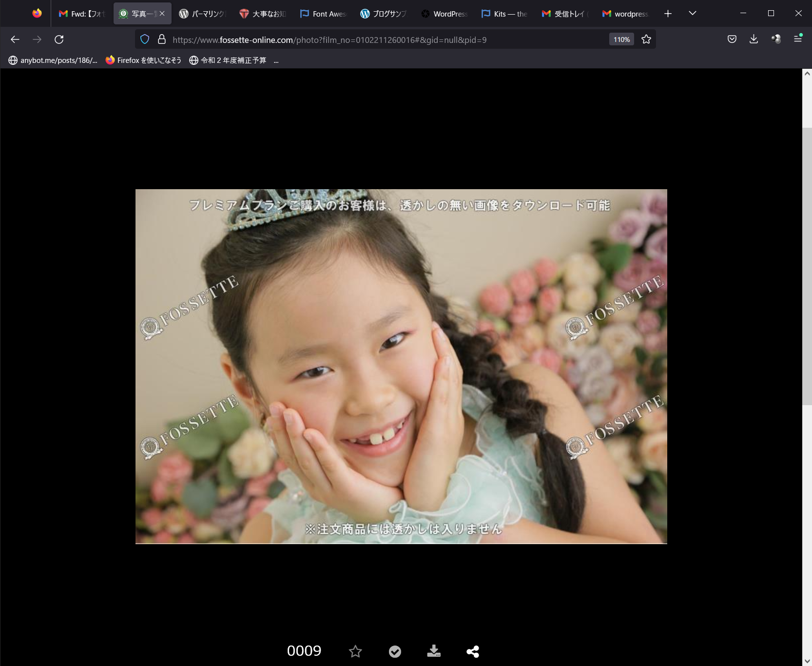Expand the list all tabs chevron

[x=692, y=14]
